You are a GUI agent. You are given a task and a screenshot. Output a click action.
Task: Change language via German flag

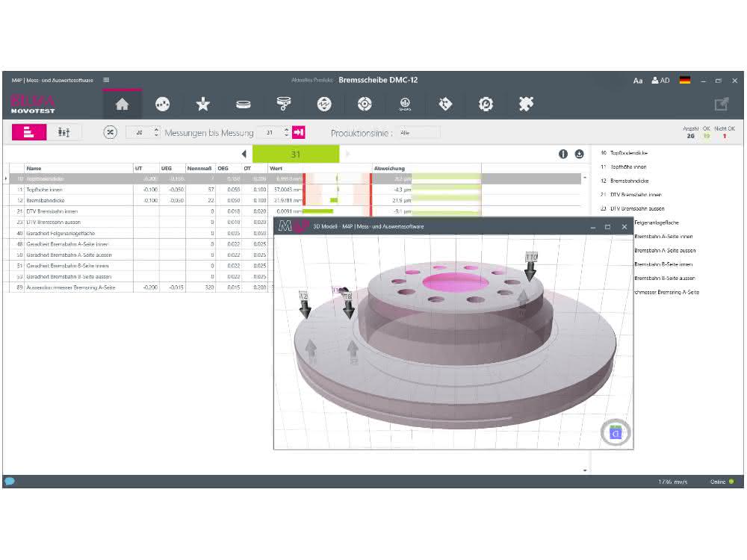click(685, 80)
